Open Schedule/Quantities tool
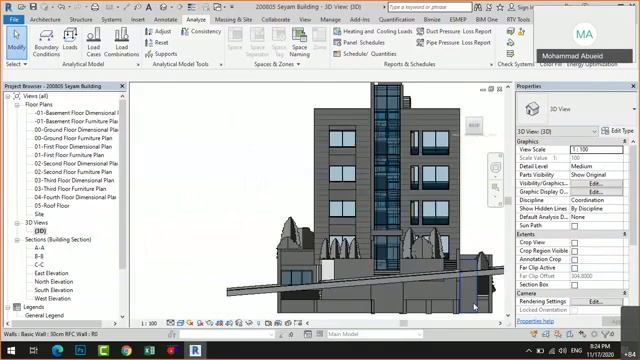This screenshot has width=640, height=360. click(x=365, y=54)
